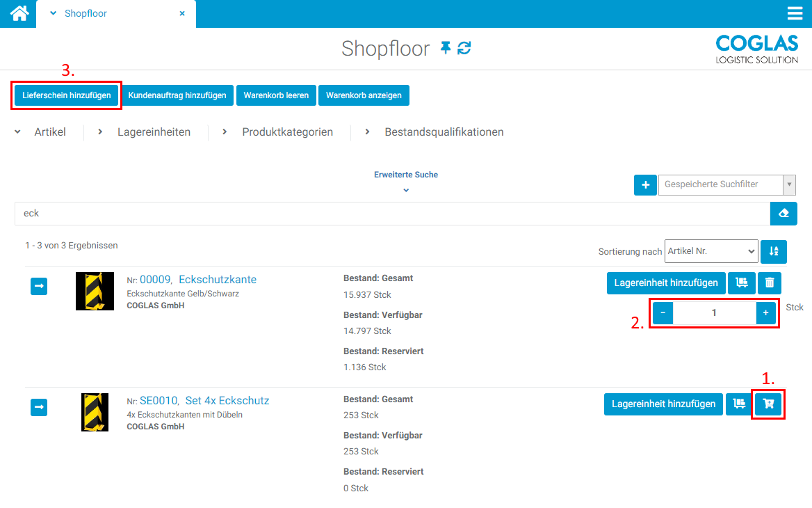Clear the search field with eraser icon

coord(783,214)
